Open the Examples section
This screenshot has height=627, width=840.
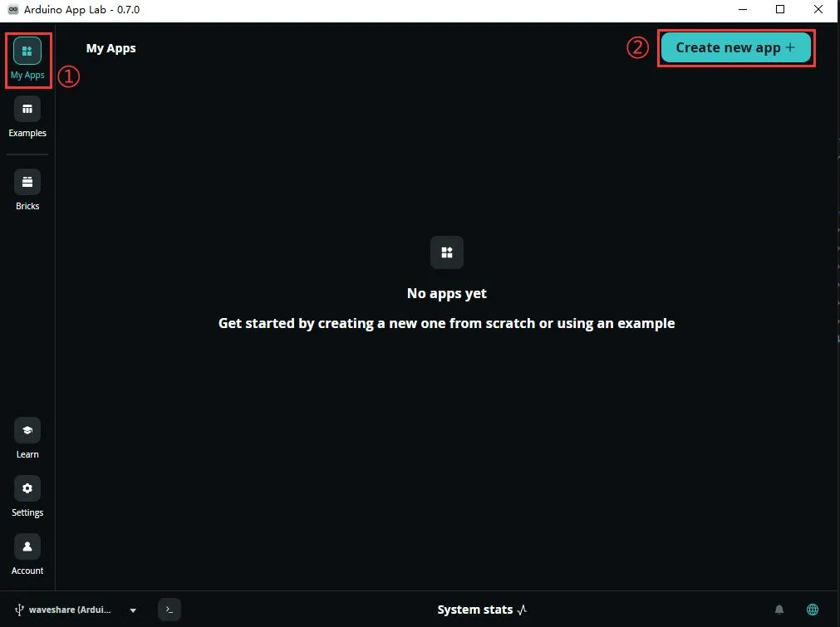point(27,117)
